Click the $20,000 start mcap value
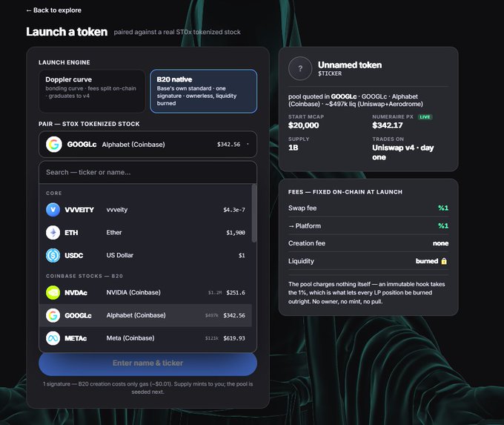Viewport: 504px width, 425px height. click(303, 125)
